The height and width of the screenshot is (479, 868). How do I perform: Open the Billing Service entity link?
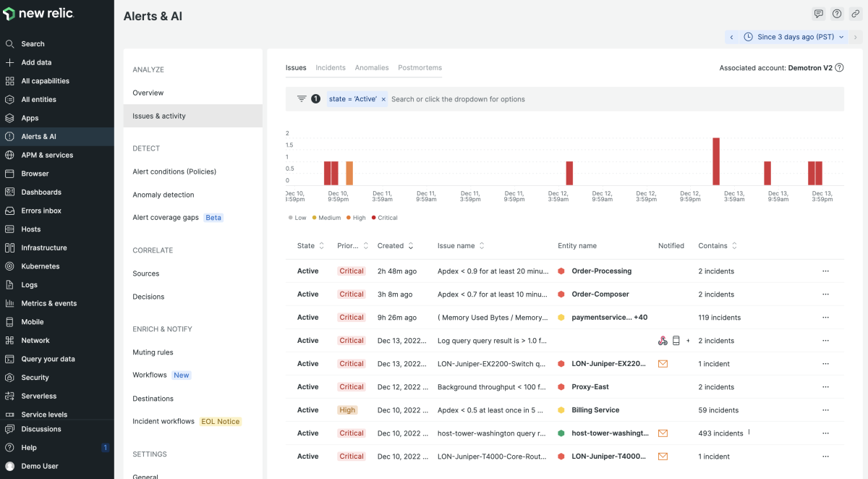pos(595,410)
